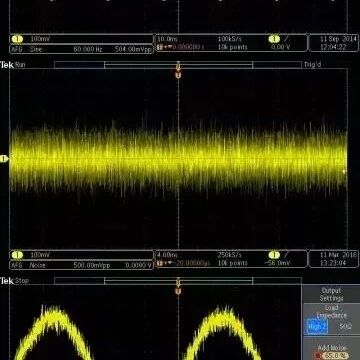Click the AFG Sine 60.000 Hz readout
360x360 pixels.
(82, 49)
